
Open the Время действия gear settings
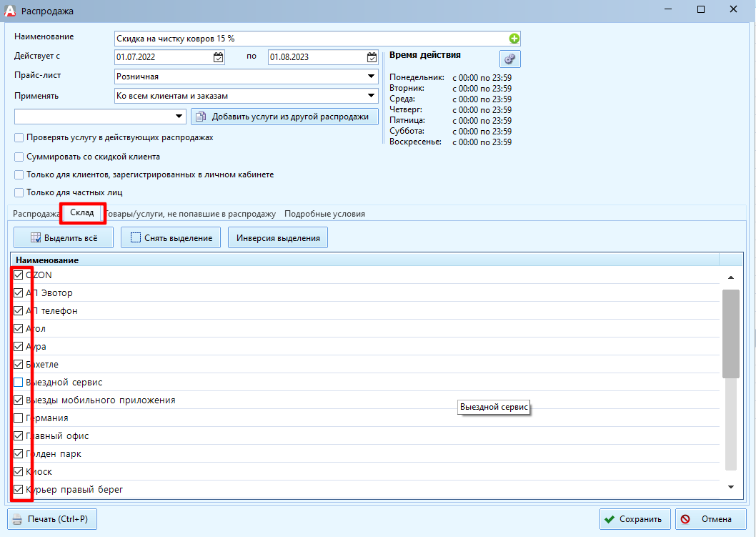[509, 59]
